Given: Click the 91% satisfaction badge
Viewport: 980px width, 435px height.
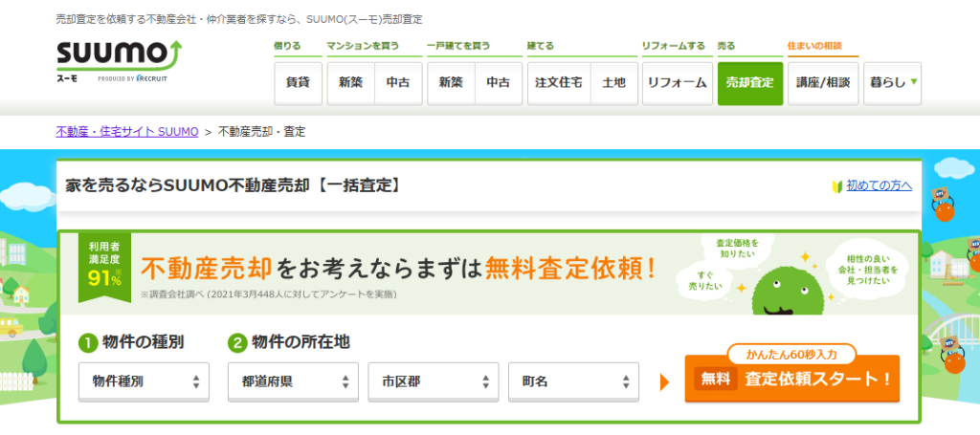Looking at the screenshot, I should tap(104, 268).
